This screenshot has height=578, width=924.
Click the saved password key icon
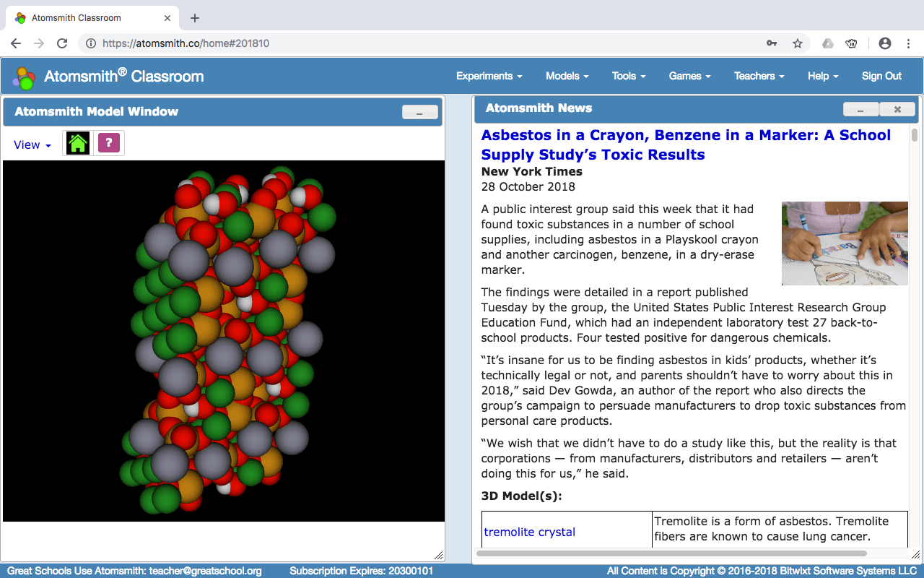(772, 43)
